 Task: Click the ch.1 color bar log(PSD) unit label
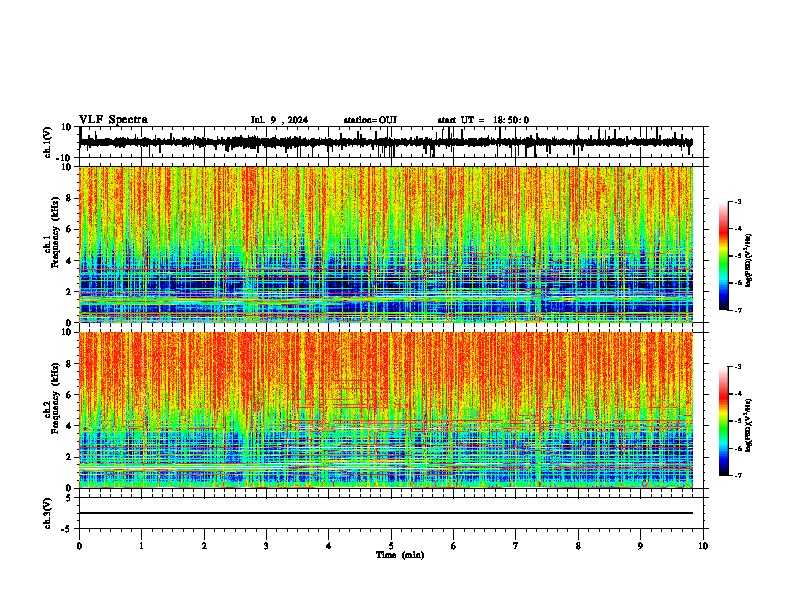point(748,260)
